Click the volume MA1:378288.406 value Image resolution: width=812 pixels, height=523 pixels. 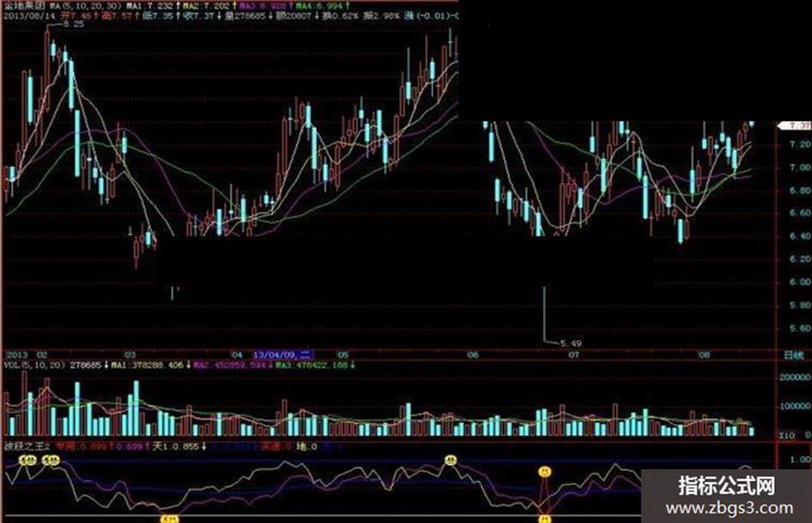click(148, 366)
